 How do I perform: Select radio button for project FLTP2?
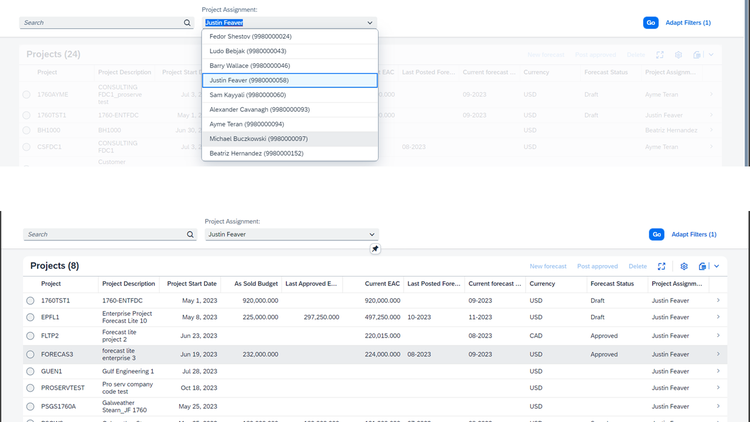coord(30,336)
